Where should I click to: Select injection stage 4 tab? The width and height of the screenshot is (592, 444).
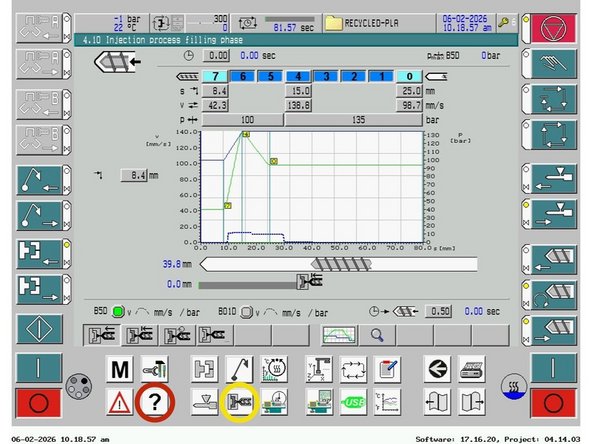pyautogui.click(x=298, y=77)
